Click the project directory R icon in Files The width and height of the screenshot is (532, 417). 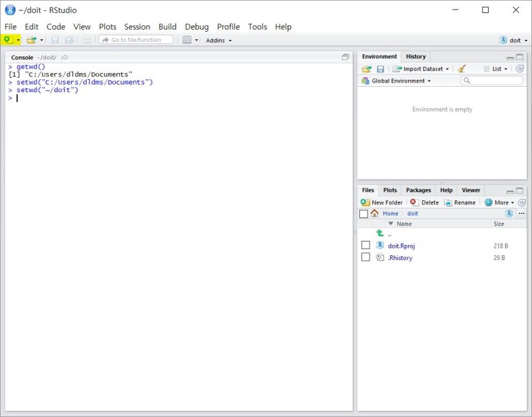pos(509,213)
